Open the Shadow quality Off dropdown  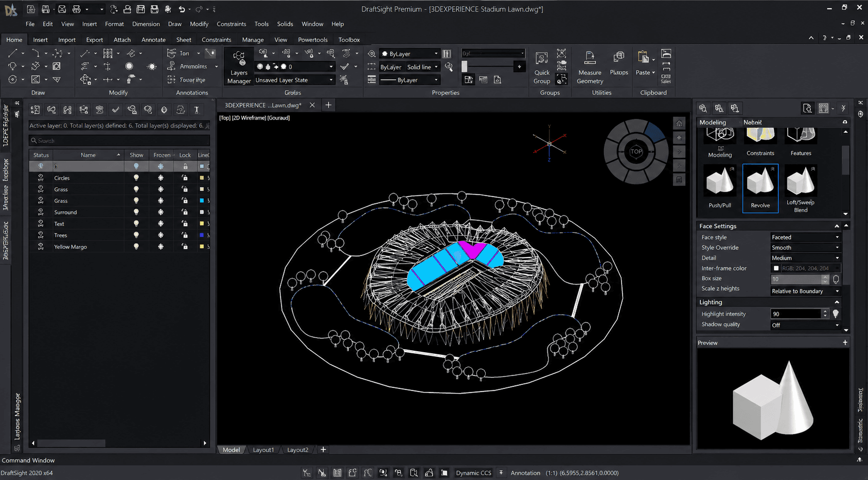805,325
